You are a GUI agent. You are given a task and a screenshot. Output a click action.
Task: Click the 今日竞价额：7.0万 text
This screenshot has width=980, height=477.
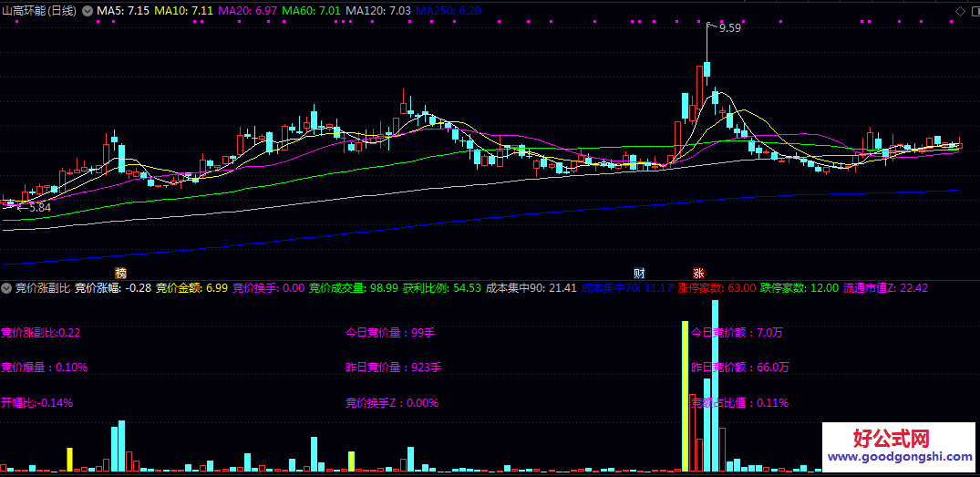(738, 333)
